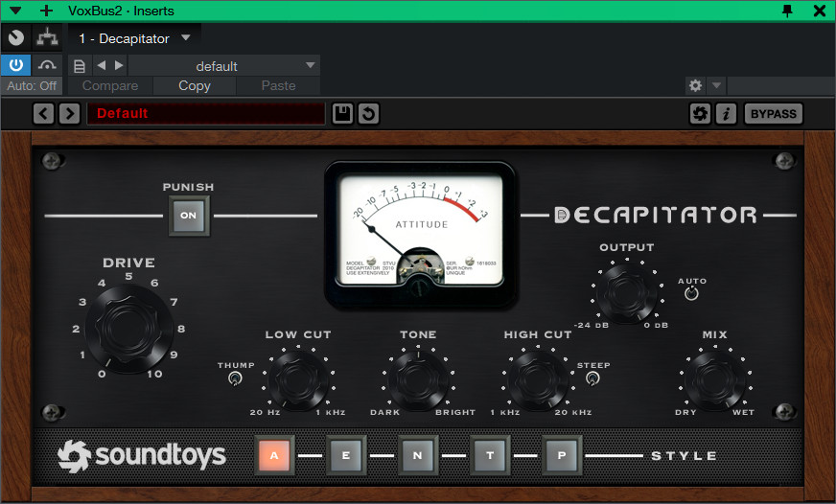Go to previous host preset arrow
Viewport: 836px width, 504px height.
pos(102,65)
